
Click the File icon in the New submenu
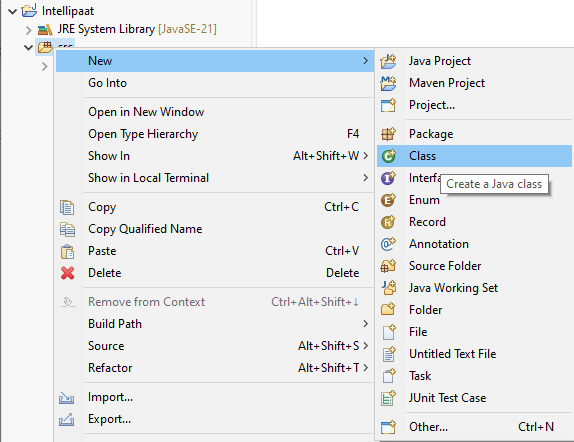(x=389, y=332)
